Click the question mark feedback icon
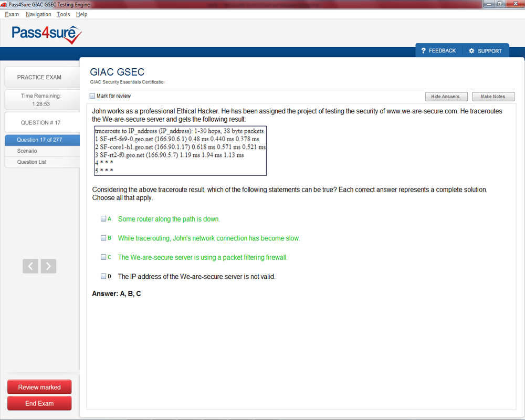 423,50
